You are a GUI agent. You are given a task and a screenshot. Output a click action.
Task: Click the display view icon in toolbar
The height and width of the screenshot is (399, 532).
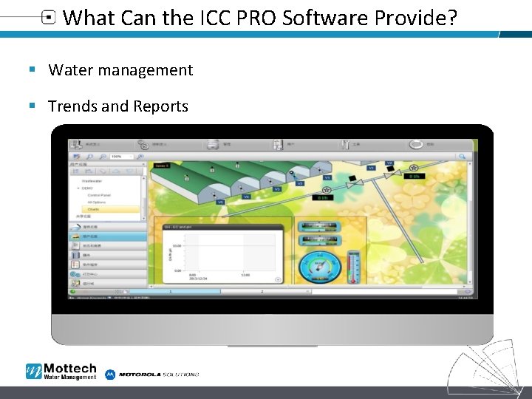coord(77,157)
